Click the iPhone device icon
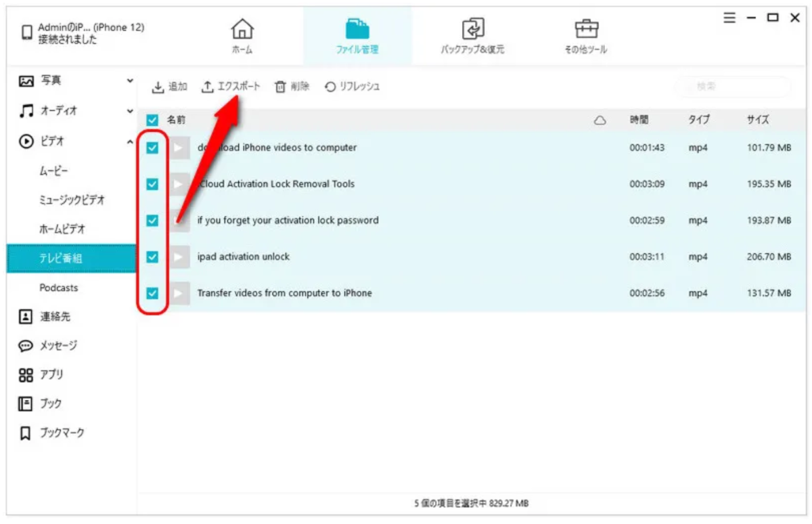 [x=27, y=33]
